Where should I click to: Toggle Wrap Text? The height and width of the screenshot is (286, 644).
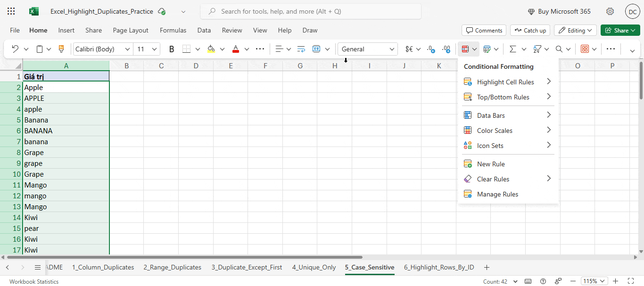point(301,49)
